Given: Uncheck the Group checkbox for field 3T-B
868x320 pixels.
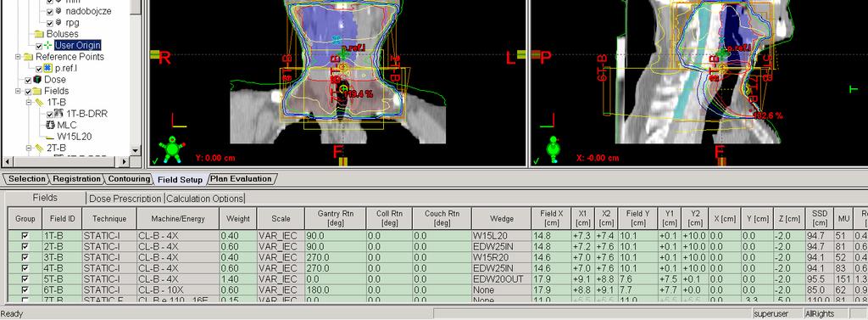Looking at the screenshot, I should pyautogui.click(x=25, y=257).
